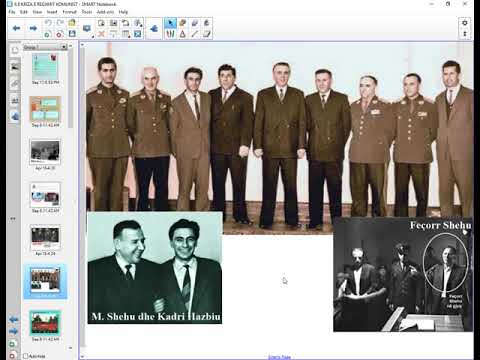Click the Insert Table icon
Image resolution: width=480 pixels, height=360 pixels.
tap(125, 34)
